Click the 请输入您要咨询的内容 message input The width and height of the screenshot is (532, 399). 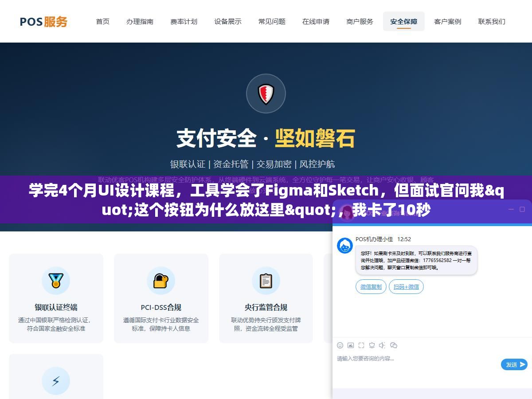[417, 366]
